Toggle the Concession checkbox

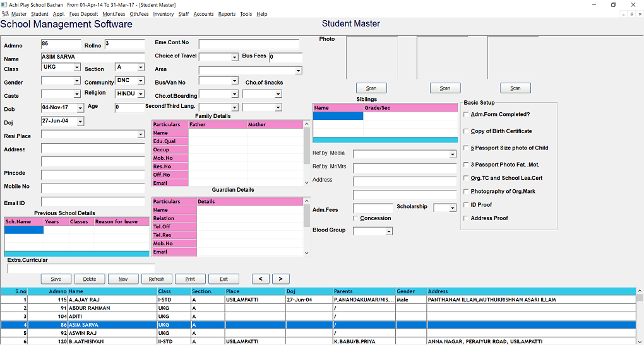[356, 218]
